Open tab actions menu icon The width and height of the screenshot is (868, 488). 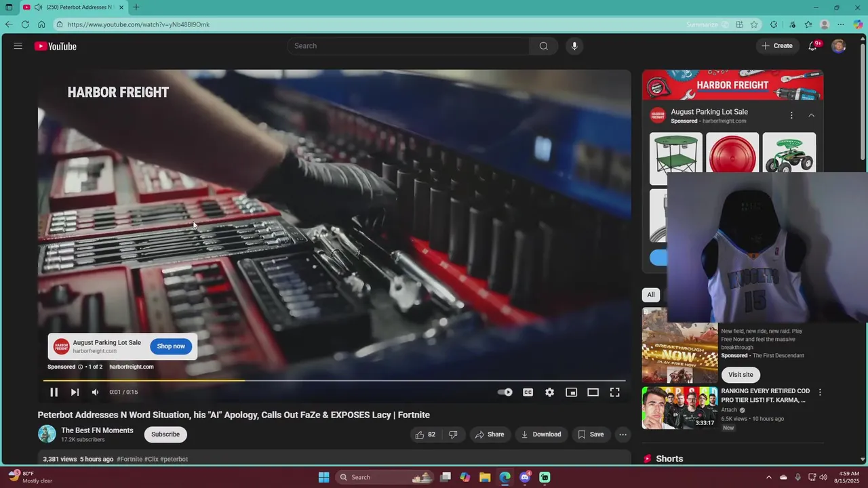coord(9,7)
